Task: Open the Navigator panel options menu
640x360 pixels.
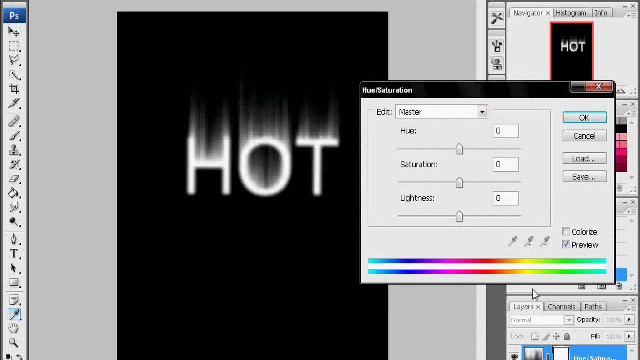Action: click(x=630, y=15)
